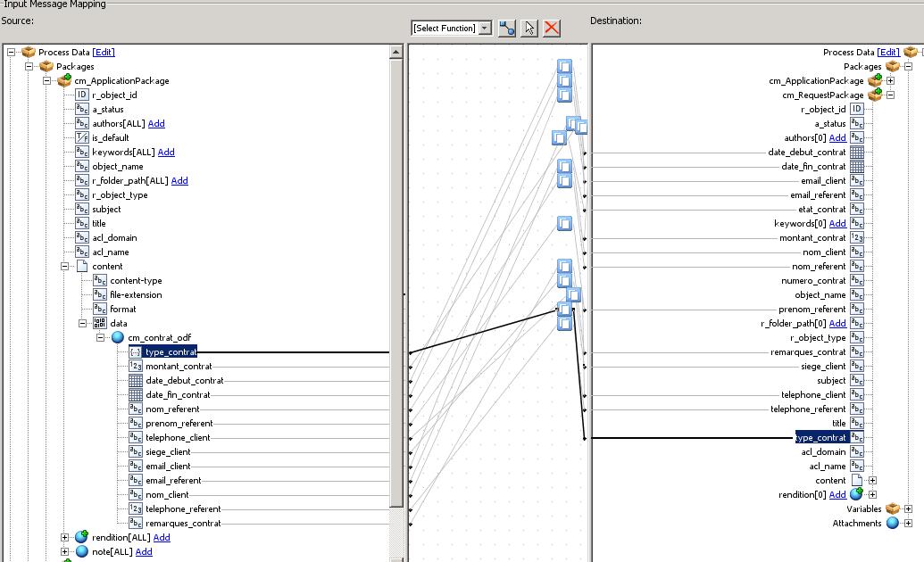Click the source tree scrollbar up arrow
The image size is (924, 562).
pyautogui.click(x=396, y=52)
